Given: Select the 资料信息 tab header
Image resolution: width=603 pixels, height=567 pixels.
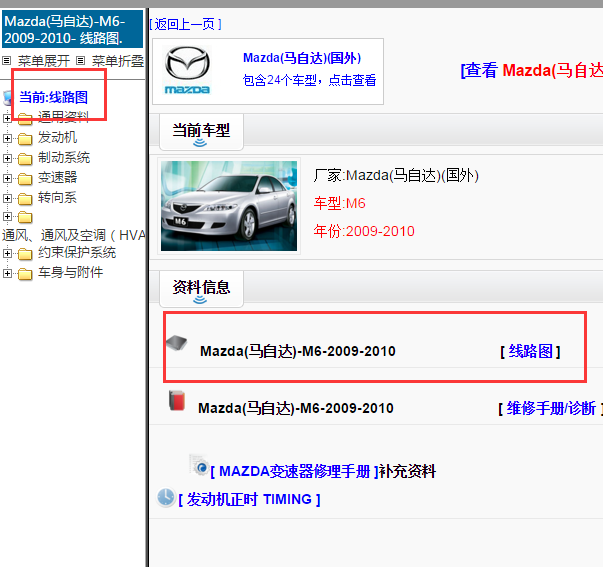Looking at the screenshot, I should point(201,287).
